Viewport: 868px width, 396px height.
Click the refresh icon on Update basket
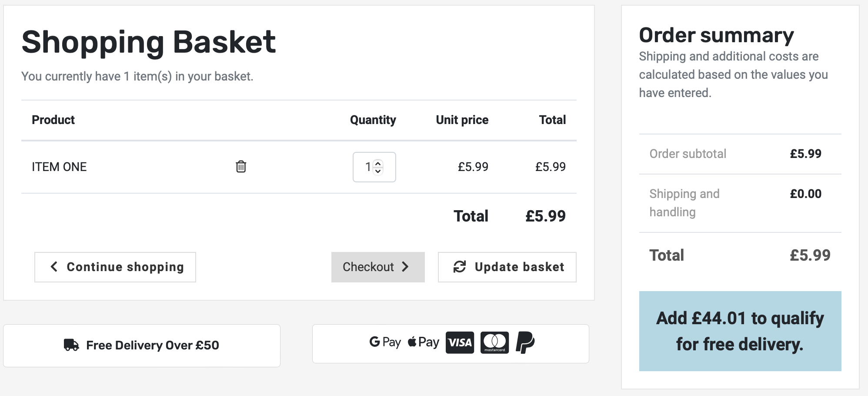click(x=460, y=267)
